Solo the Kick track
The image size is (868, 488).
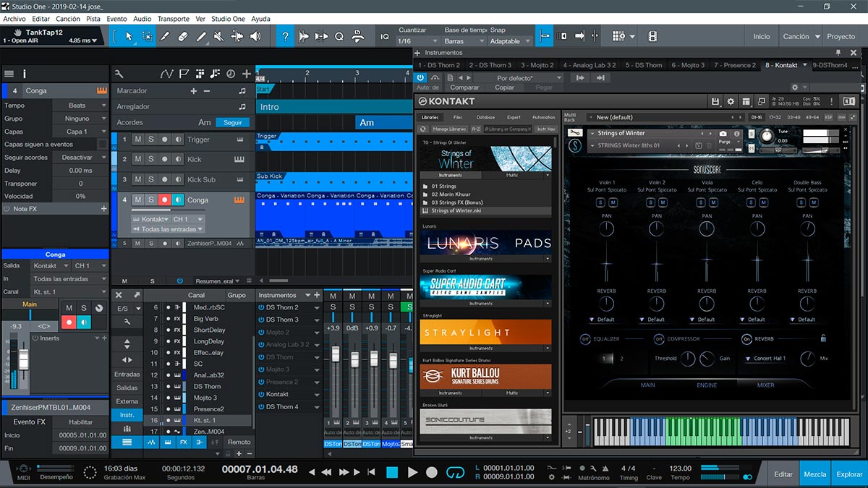pyautogui.click(x=151, y=159)
